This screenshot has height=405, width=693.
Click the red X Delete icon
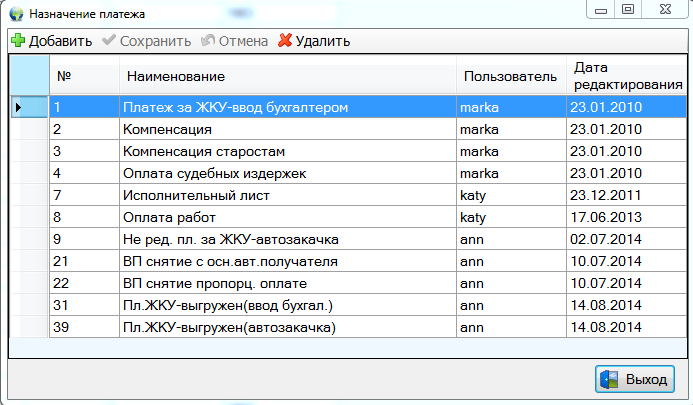point(284,41)
